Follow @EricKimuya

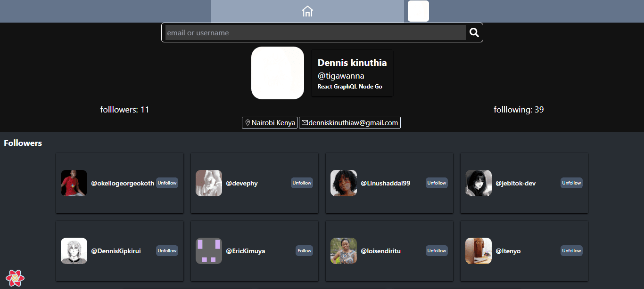pyautogui.click(x=304, y=251)
